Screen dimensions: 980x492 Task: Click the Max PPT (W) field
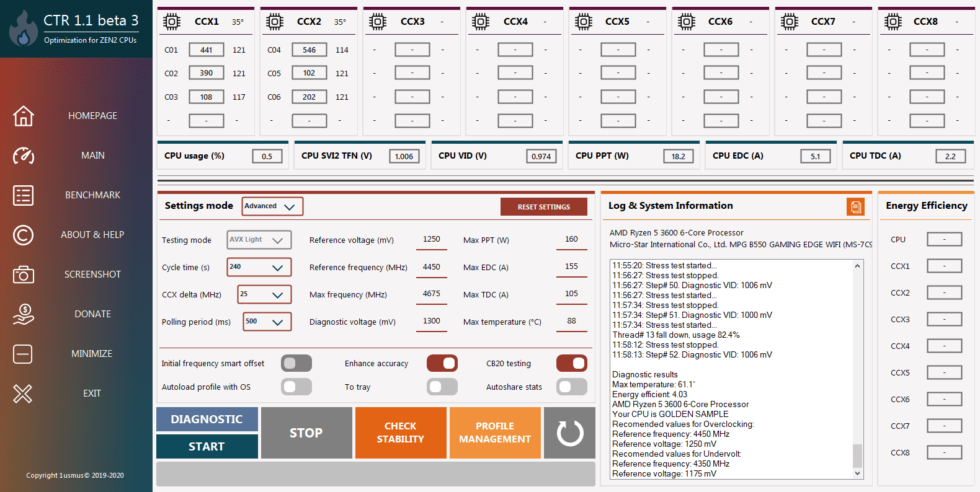click(x=571, y=240)
